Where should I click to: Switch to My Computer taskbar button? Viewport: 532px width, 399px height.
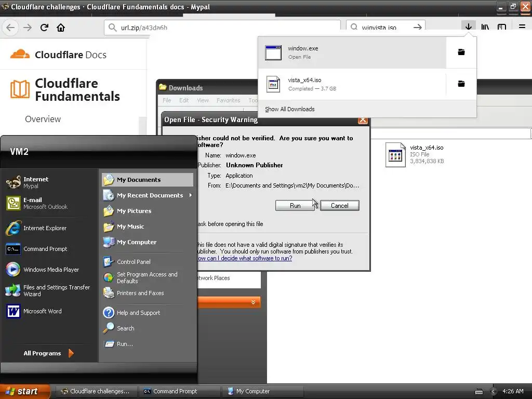pyautogui.click(x=262, y=391)
